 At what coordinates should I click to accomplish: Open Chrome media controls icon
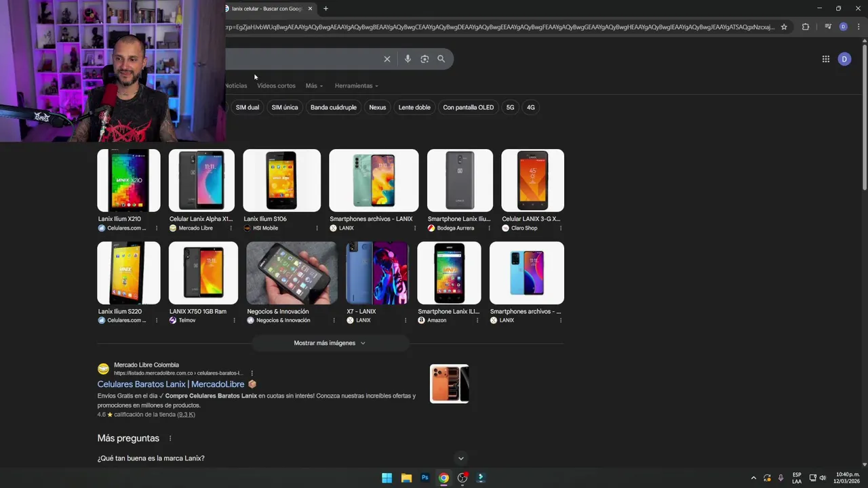coord(828,27)
